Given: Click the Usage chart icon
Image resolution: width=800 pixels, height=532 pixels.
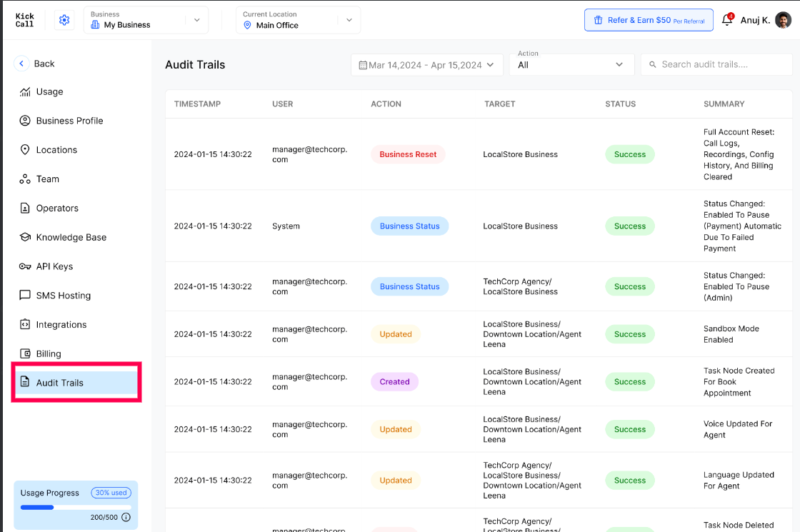Looking at the screenshot, I should pyautogui.click(x=25, y=92).
